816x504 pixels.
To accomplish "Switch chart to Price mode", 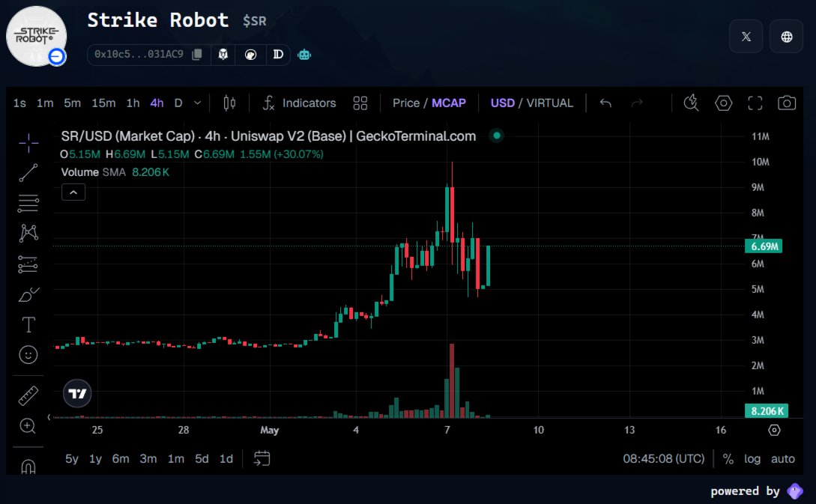I will point(406,103).
